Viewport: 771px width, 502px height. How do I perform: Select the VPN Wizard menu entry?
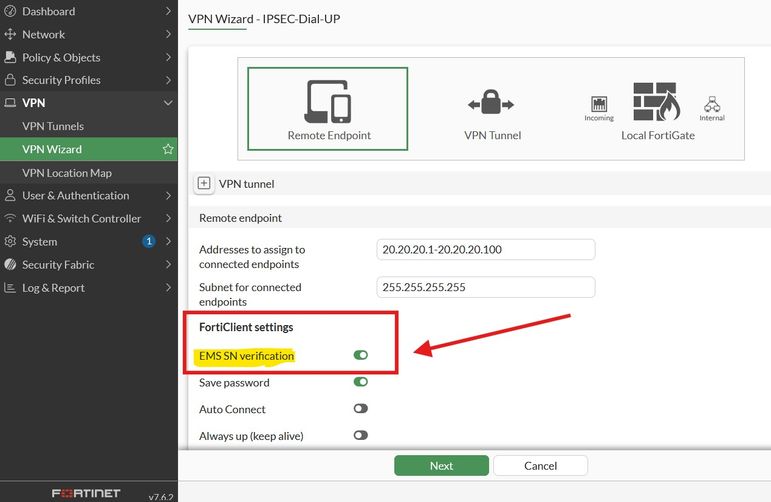pos(89,149)
